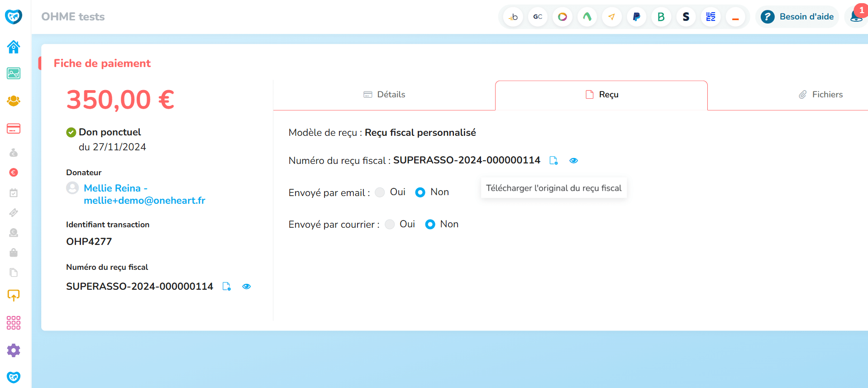Image resolution: width=868 pixels, height=388 pixels.
Task: Switch to the Fichiers tab
Action: [820, 95]
